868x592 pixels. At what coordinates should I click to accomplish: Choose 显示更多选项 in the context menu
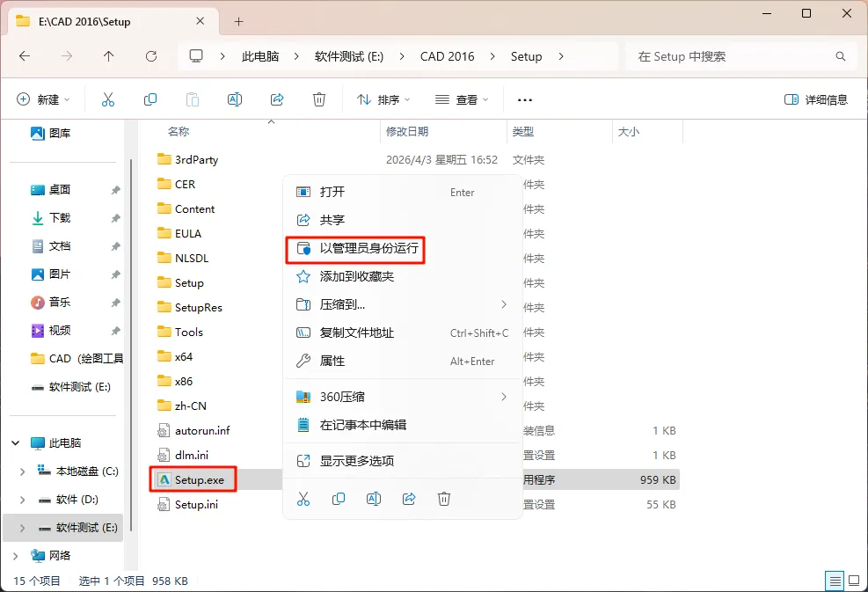[x=403, y=461]
